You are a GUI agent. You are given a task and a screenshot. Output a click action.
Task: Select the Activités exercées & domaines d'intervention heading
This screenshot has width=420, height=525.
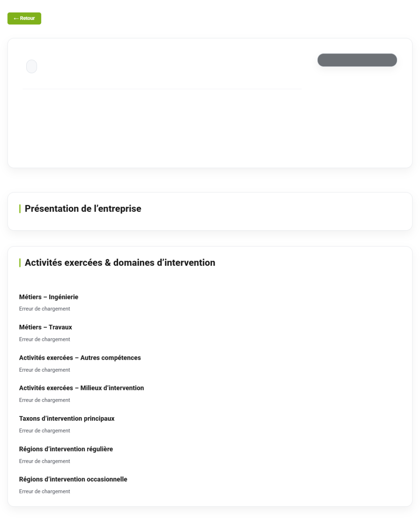[x=120, y=262]
